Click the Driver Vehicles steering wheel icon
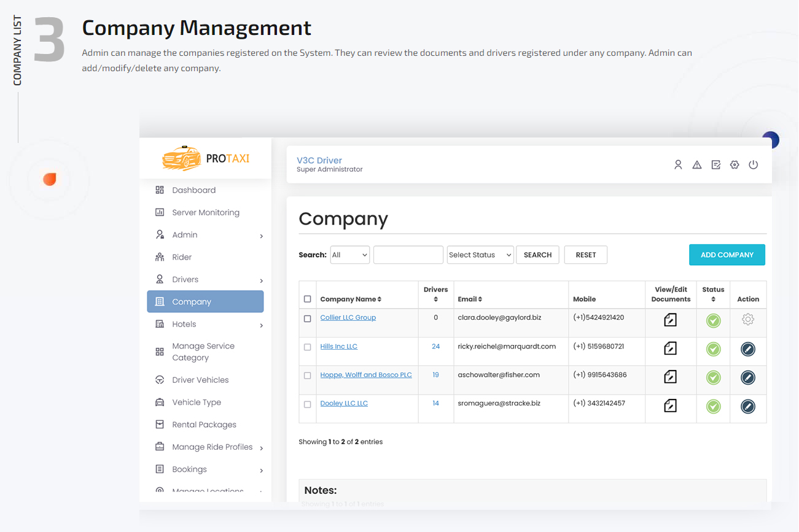 (160, 380)
